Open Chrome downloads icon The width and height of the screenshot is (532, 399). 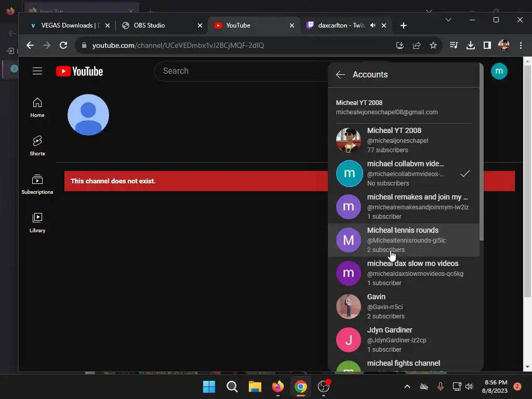471,45
